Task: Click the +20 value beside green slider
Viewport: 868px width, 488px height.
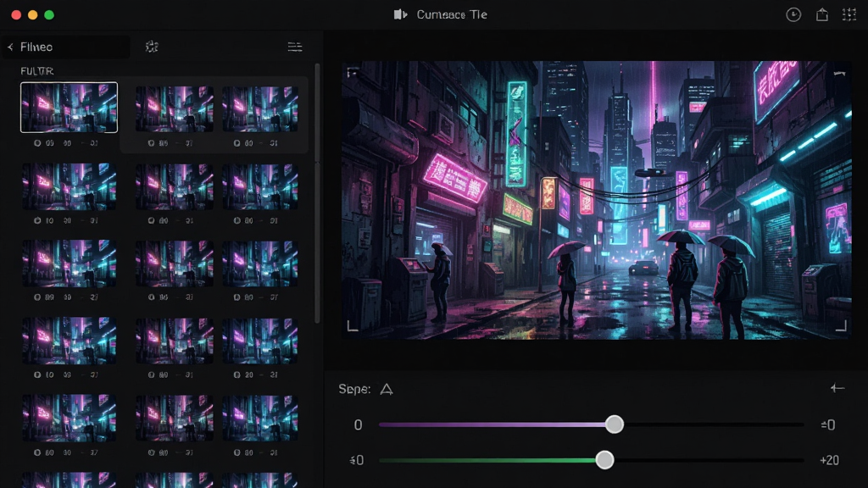Action: (829, 460)
